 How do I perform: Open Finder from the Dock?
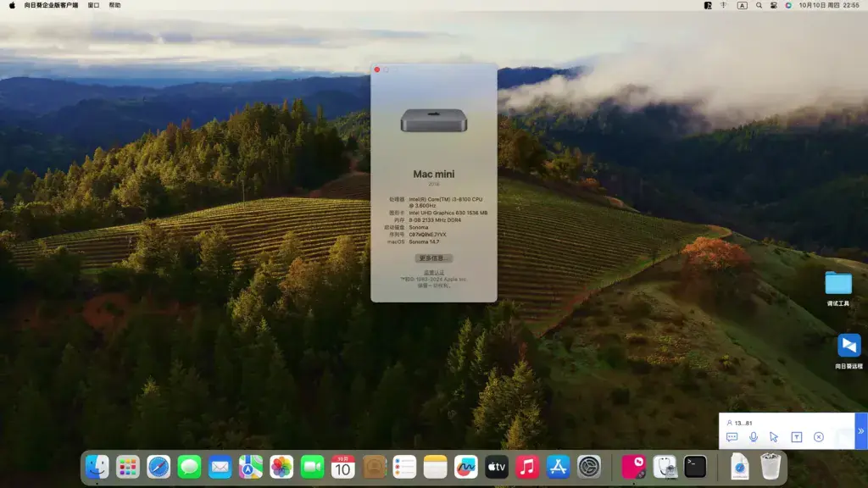[x=97, y=467]
